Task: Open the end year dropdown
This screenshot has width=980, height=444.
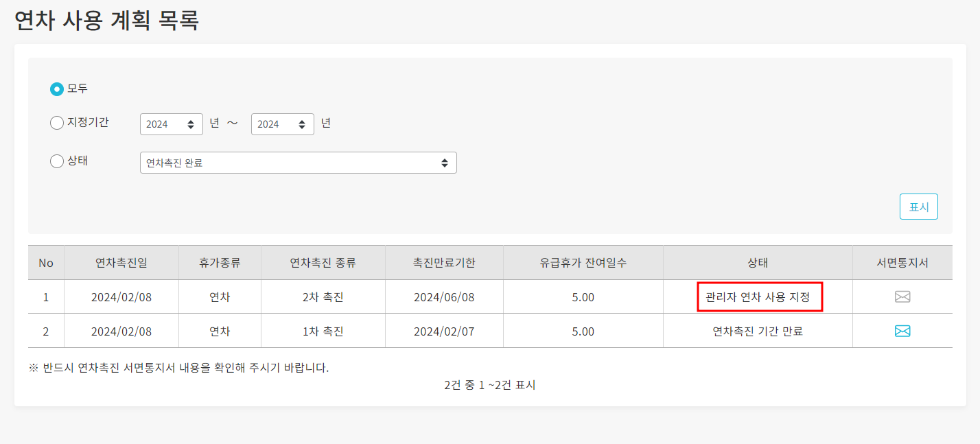Action: coord(283,124)
